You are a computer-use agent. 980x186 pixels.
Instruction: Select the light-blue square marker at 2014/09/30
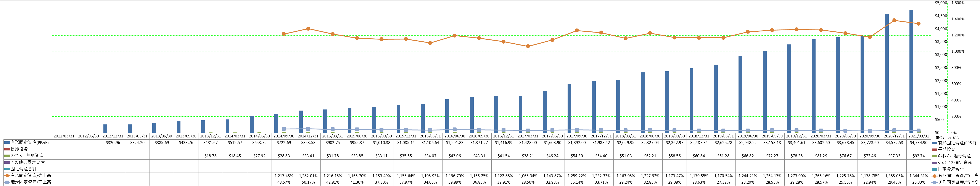pos(284,129)
